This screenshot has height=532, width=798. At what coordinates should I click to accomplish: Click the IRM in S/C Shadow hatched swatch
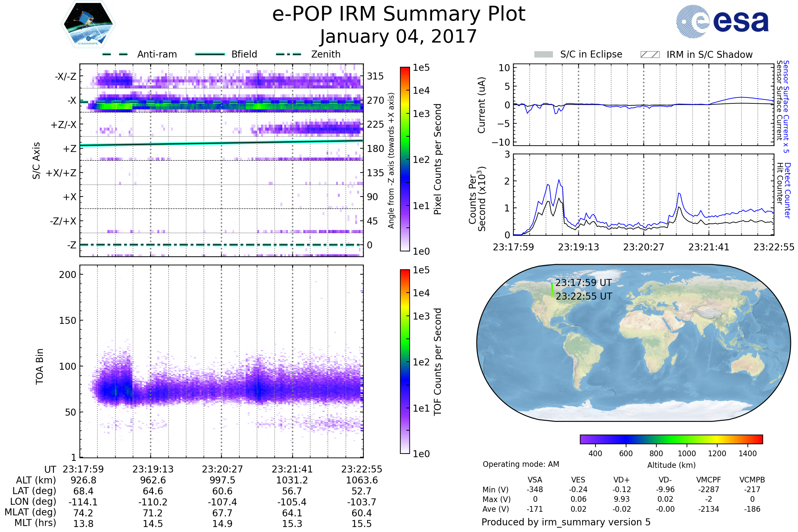coord(650,55)
